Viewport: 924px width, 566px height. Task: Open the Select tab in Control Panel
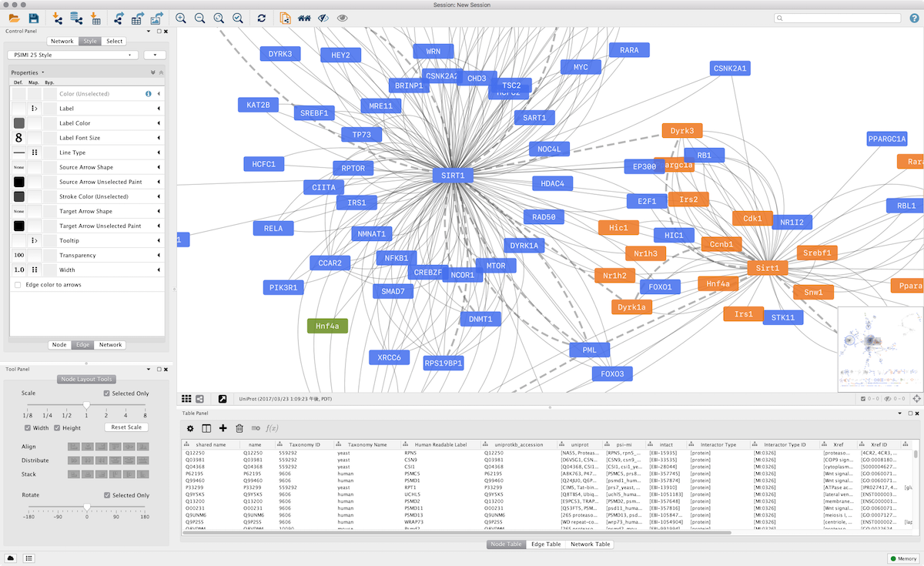click(x=114, y=41)
